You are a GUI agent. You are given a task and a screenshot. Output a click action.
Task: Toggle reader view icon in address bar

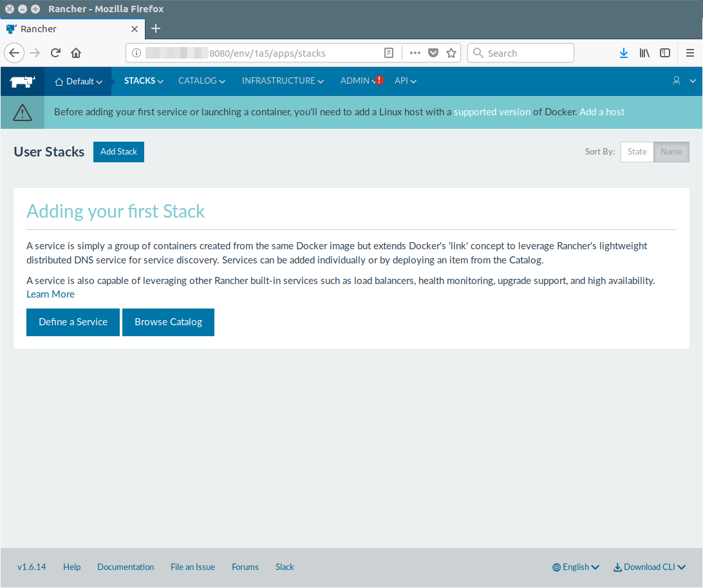[389, 53]
